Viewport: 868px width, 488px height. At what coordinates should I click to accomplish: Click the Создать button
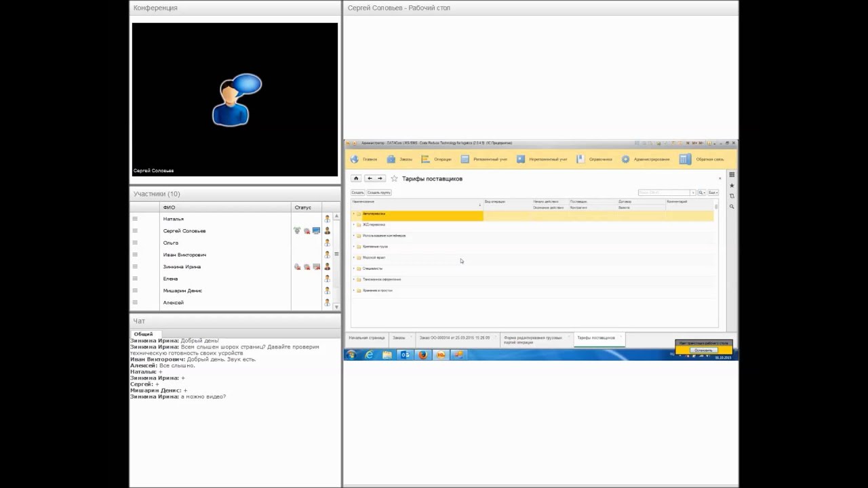[358, 192]
